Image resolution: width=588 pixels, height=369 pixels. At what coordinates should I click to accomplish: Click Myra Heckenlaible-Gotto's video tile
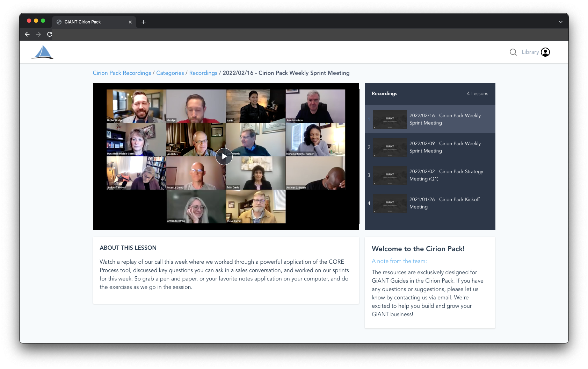136,140
